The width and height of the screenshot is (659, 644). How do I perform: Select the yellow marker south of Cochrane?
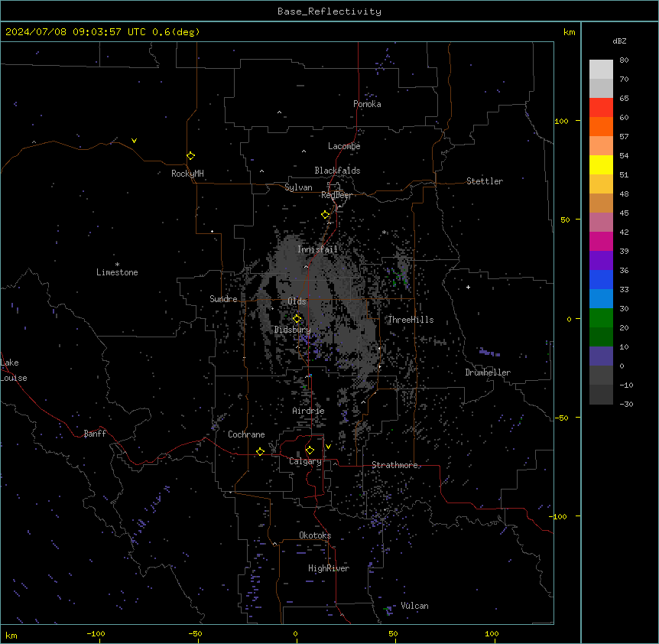point(260,451)
